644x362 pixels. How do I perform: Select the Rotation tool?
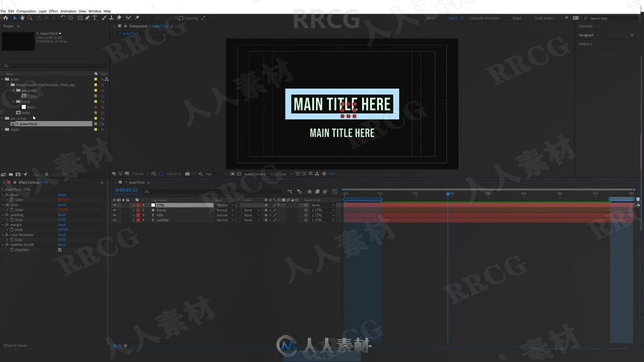(x=63, y=18)
